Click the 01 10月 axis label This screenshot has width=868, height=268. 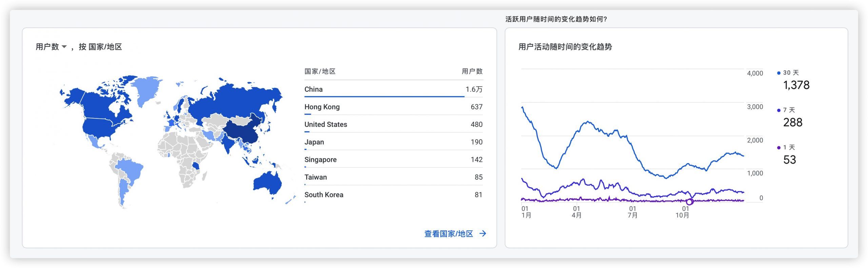pos(683,212)
